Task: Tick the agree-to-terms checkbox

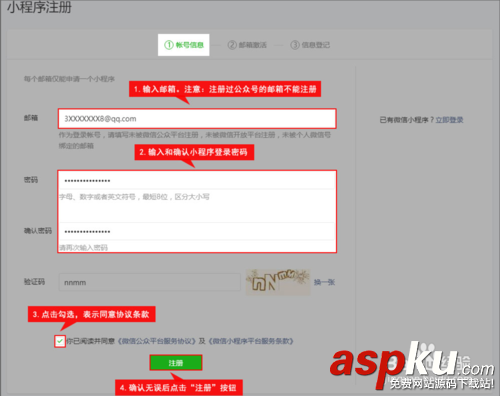Action: (x=60, y=341)
